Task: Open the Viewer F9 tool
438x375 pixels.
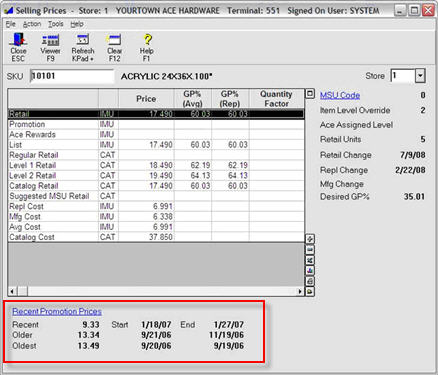Action: (50, 47)
